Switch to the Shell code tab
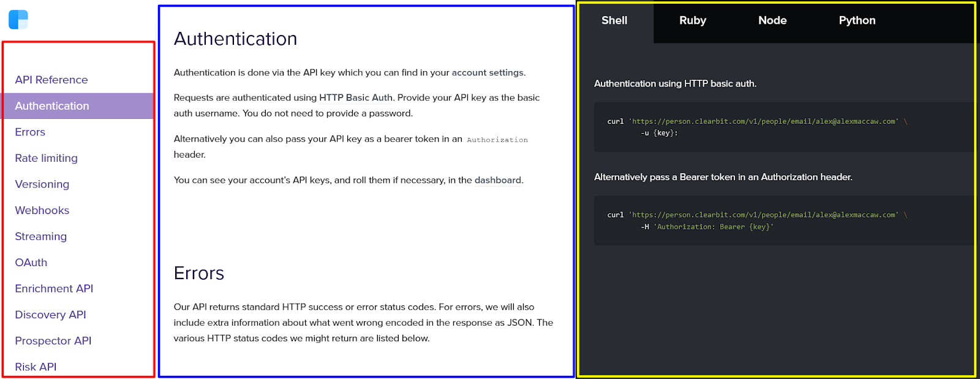This screenshot has height=379, width=980. click(614, 20)
